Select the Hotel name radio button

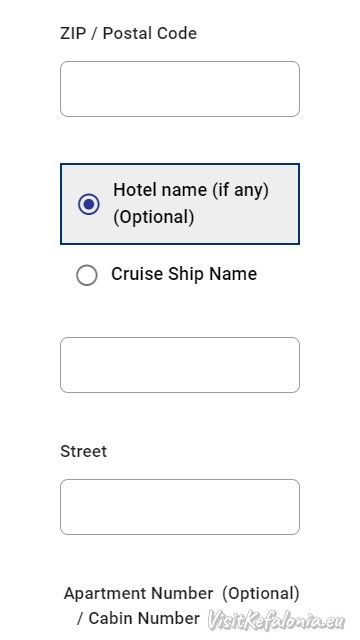pos(89,204)
